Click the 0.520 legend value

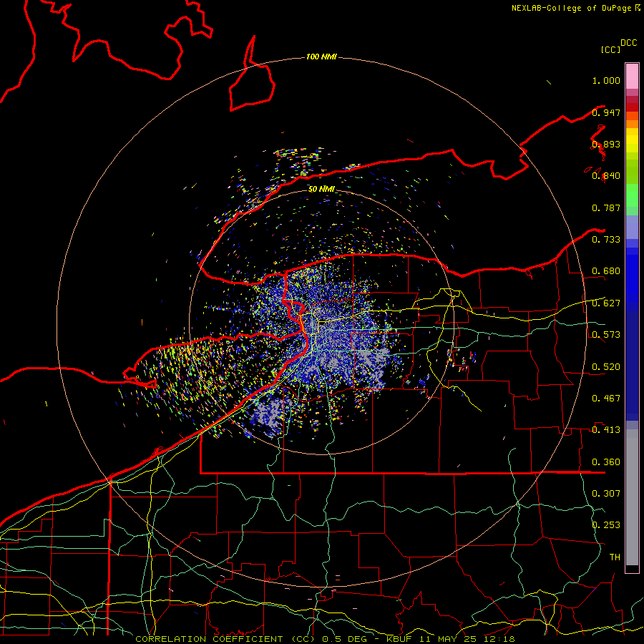point(606,367)
